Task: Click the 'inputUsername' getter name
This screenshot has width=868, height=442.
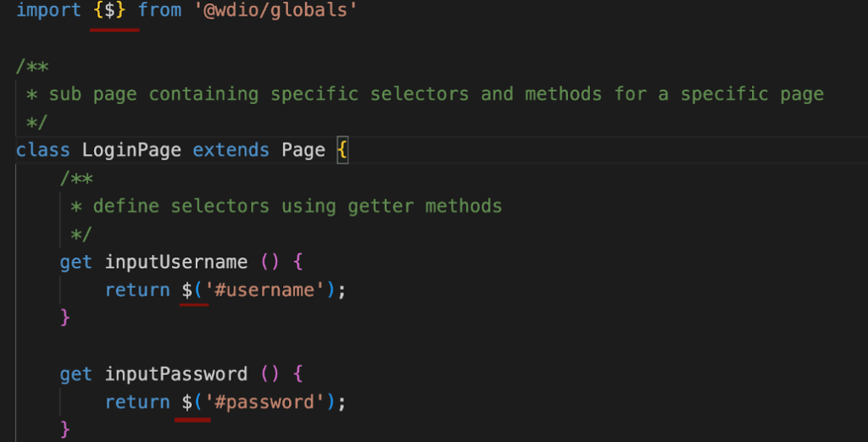Action: pyautogui.click(x=176, y=262)
